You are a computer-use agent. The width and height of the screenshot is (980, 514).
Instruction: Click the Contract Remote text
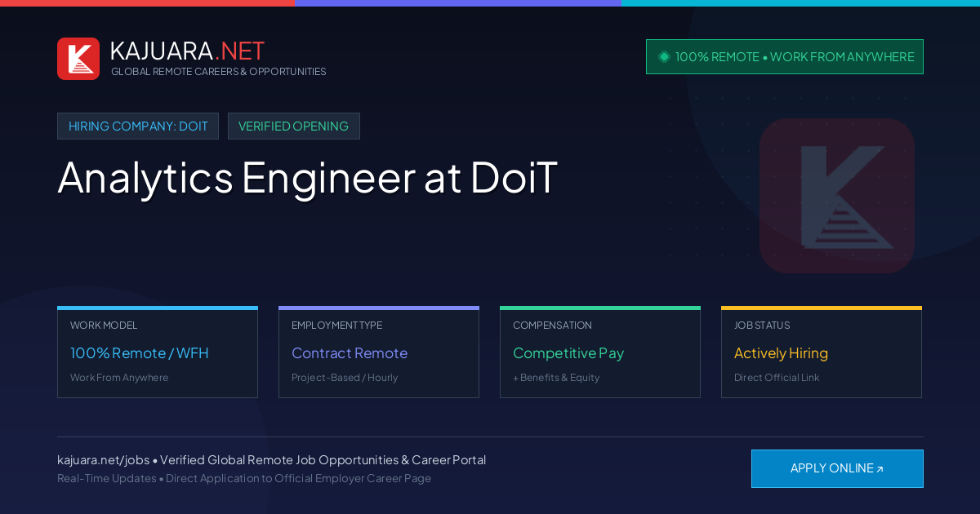pos(350,353)
